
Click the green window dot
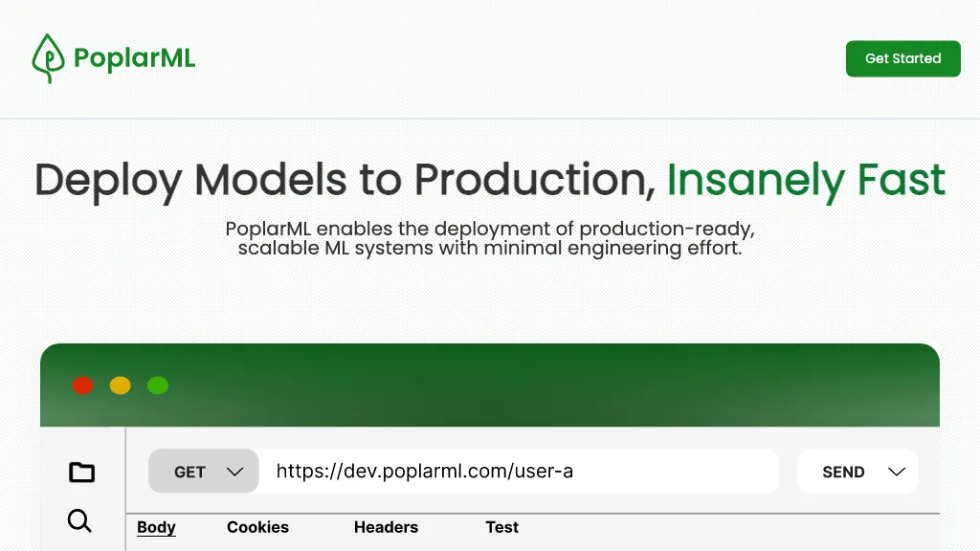click(158, 386)
